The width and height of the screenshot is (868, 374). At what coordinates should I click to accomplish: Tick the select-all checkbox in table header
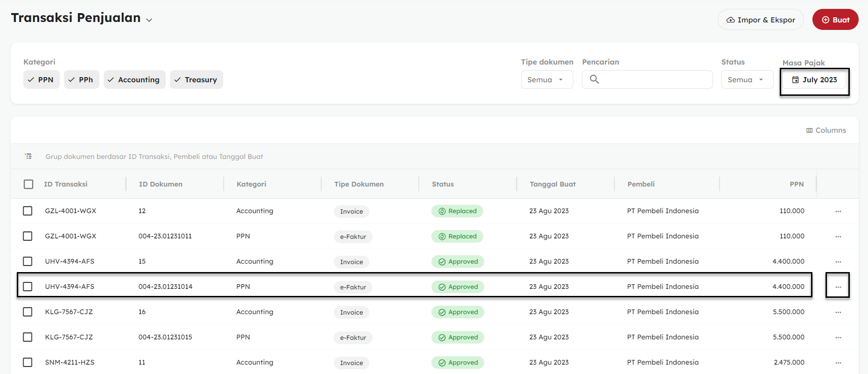pyautogui.click(x=28, y=184)
